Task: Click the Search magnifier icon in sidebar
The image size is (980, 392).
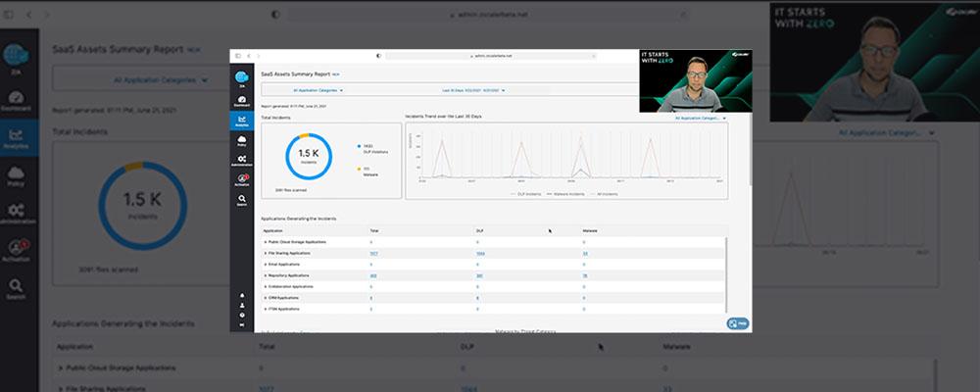Action: click(x=241, y=199)
